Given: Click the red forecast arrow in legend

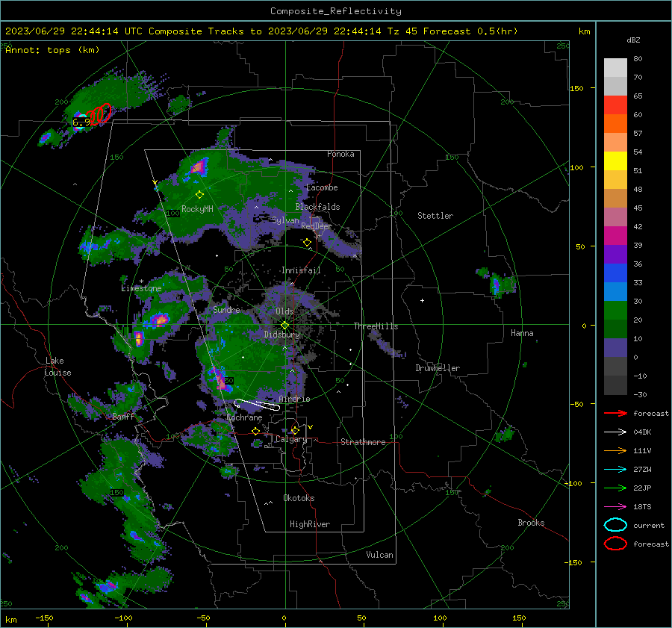Looking at the screenshot, I should [615, 413].
